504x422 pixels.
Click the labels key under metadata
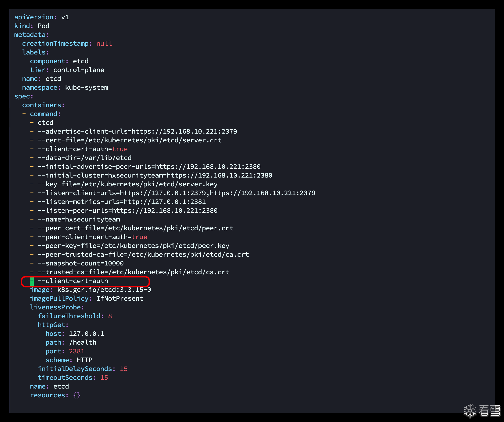34,52
